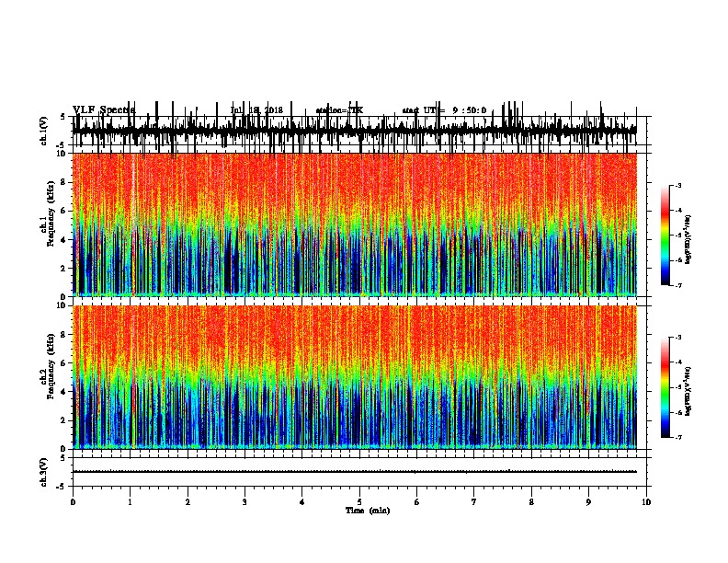This screenshot has height=563, width=728.
Task: Click the ch.2 'Frequency (kHz)' axis label
Action: click(x=51, y=366)
